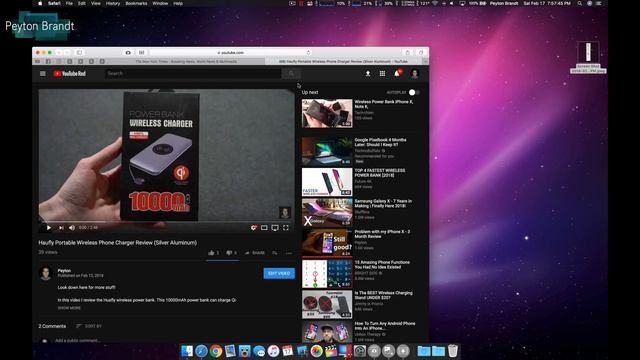Mute the video player volume
The height and width of the screenshot is (360, 640).
pyautogui.click(x=72, y=228)
